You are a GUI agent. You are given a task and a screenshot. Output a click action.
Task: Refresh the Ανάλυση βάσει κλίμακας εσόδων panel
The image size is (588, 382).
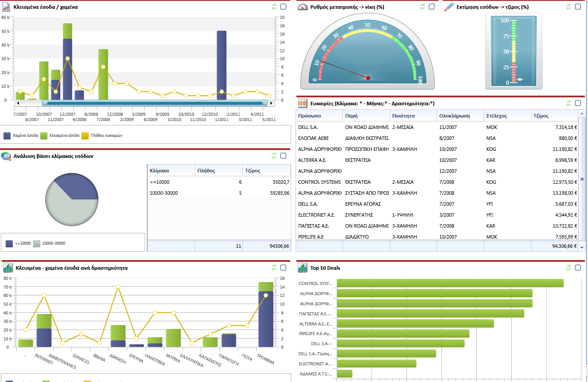click(x=274, y=156)
